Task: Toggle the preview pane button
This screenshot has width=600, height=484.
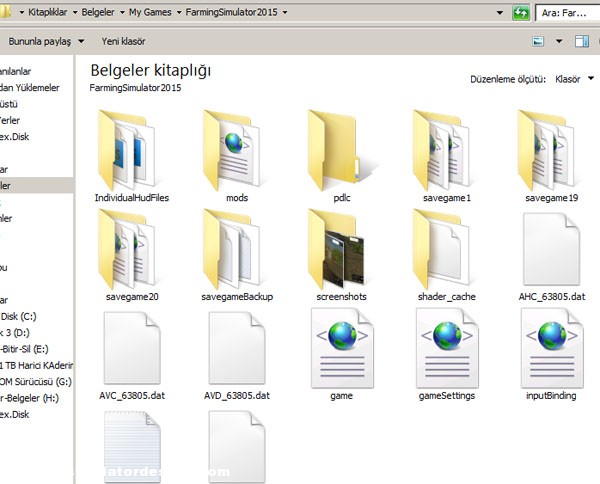Action: point(582,42)
